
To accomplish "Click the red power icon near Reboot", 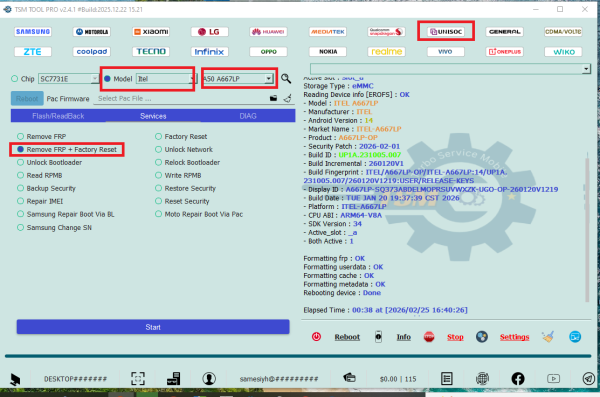I will (316, 337).
